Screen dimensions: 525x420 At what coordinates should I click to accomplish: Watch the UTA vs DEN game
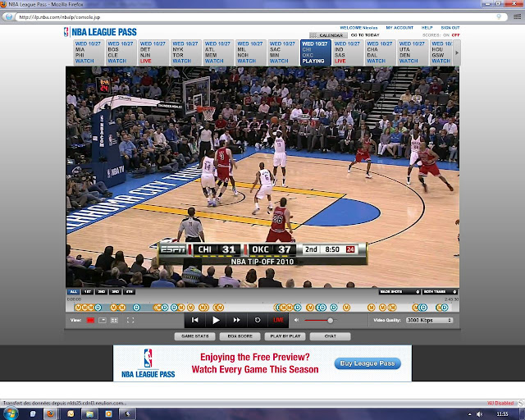coord(413,52)
